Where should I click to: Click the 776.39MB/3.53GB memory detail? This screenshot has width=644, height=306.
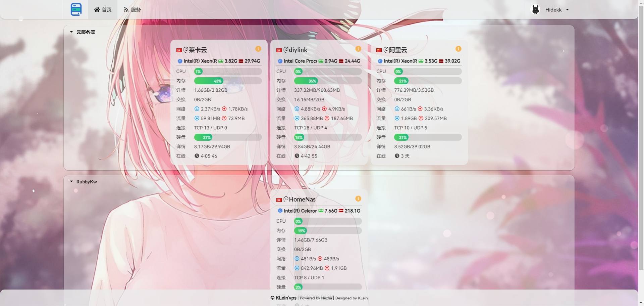pyautogui.click(x=414, y=90)
